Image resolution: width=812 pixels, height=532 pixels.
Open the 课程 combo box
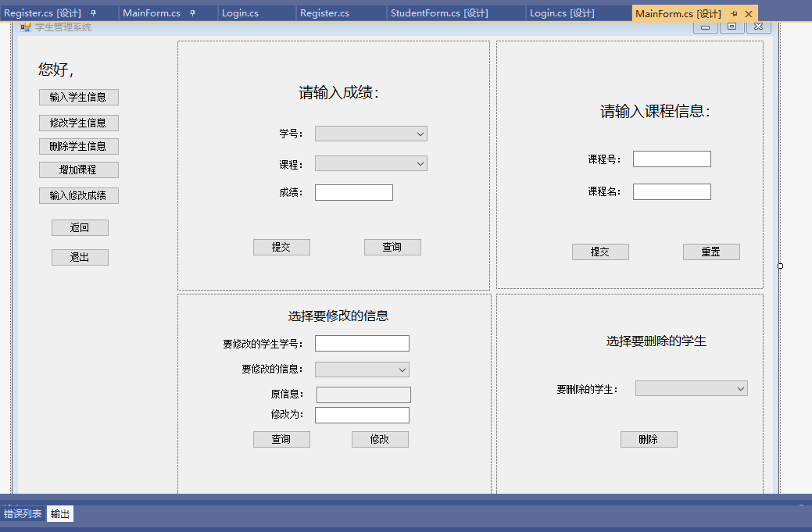(371, 163)
